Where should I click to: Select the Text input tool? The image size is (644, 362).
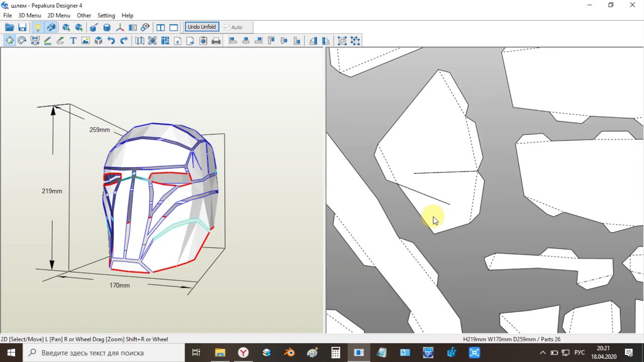[x=73, y=41]
